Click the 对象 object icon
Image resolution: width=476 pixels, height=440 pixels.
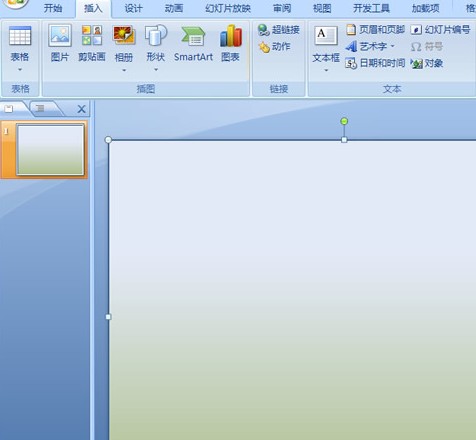pyautogui.click(x=427, y=63)
